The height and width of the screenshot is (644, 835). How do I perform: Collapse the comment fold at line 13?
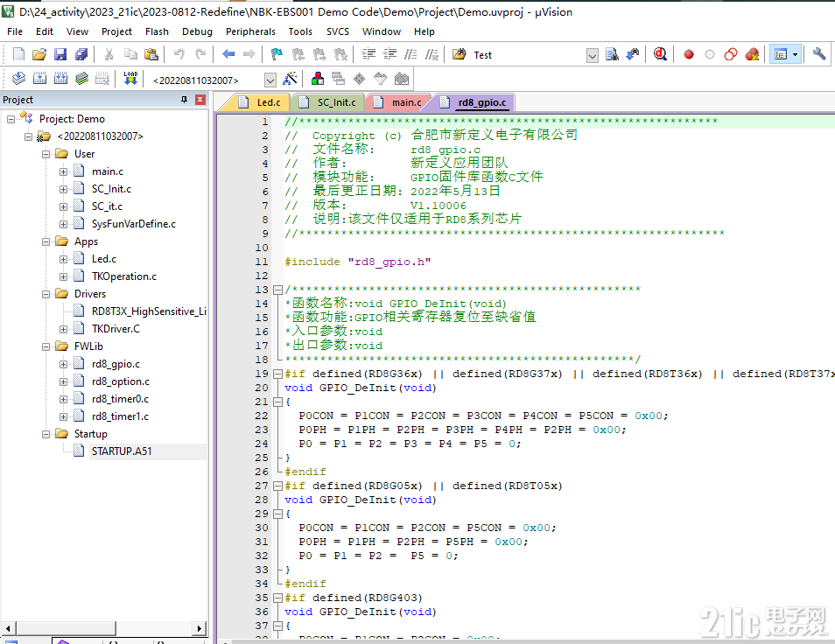(277, 290)
